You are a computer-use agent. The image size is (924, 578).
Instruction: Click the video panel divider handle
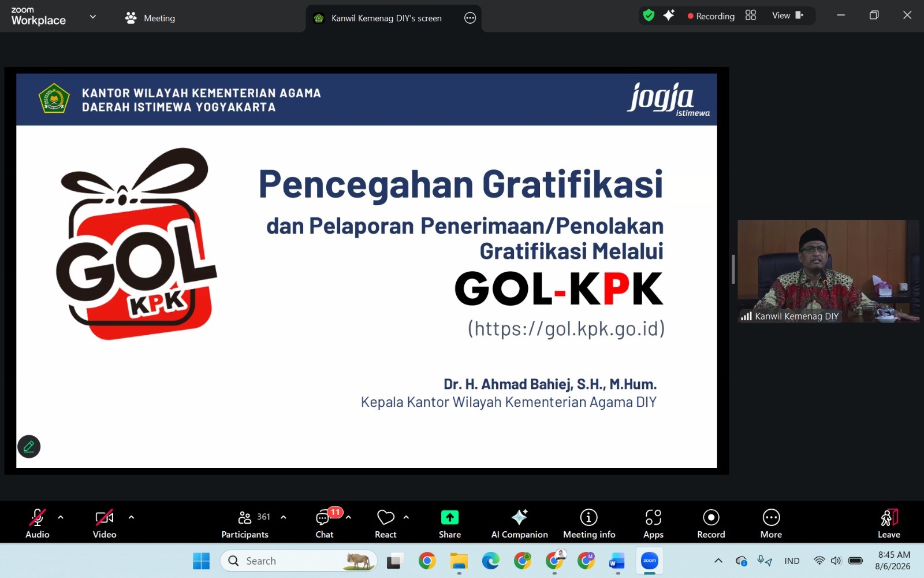click(733, 269)
